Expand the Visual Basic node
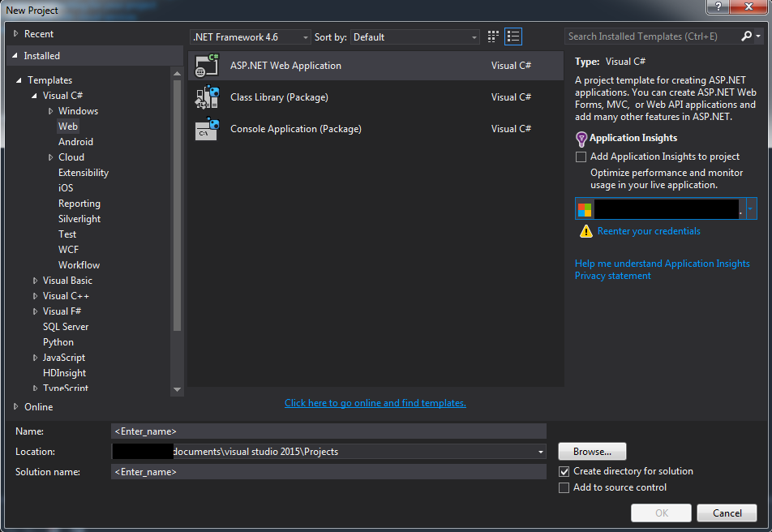 (35, 281)
